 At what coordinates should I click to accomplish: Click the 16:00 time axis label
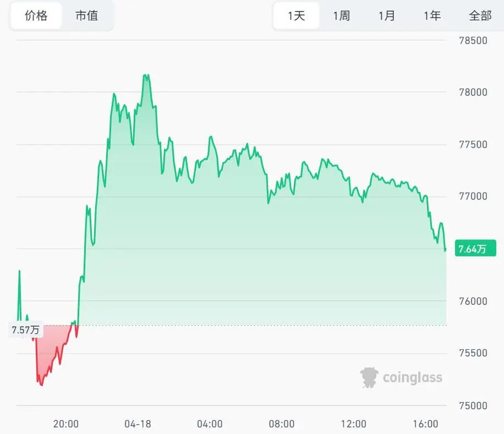point(425,424)
